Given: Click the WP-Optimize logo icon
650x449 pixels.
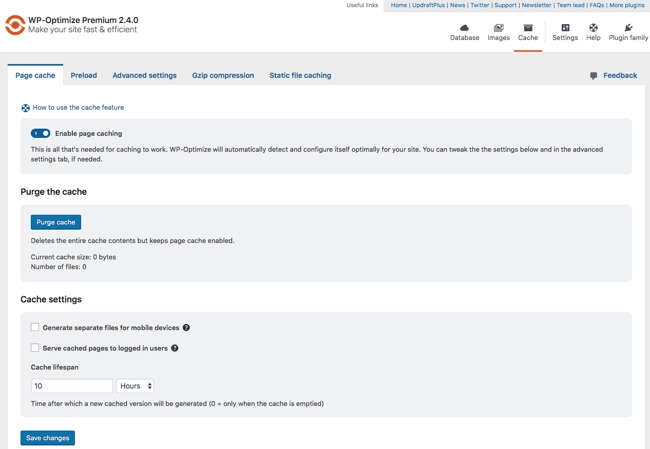Looking at the screenshot, I should point(15,25).
